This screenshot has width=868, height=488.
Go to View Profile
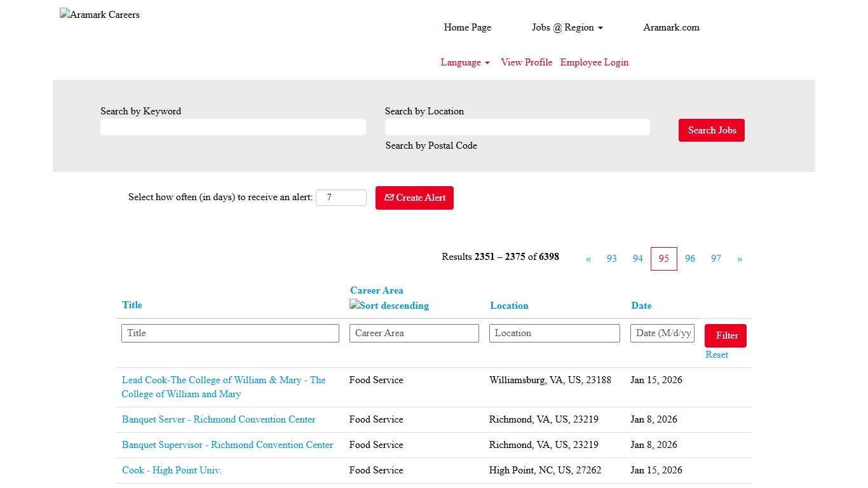click(526, 62)
